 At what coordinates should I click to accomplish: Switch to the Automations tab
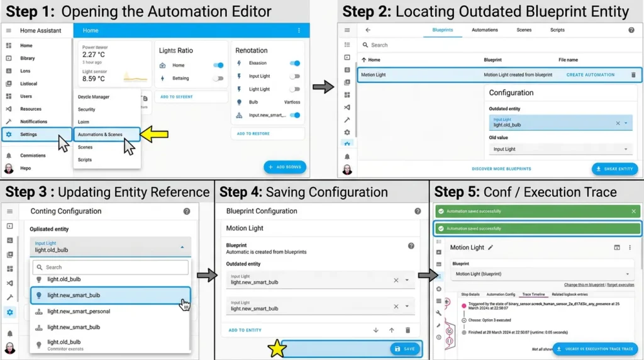point(485,30)
